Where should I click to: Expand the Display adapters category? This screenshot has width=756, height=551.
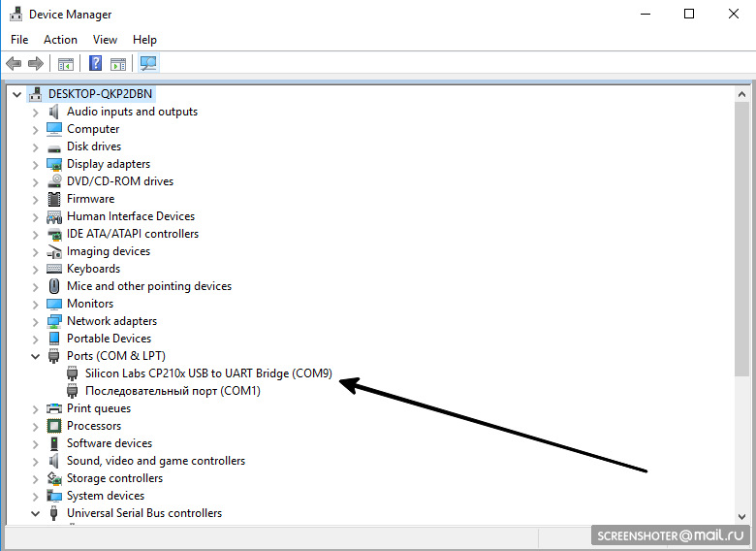(36, 164)
